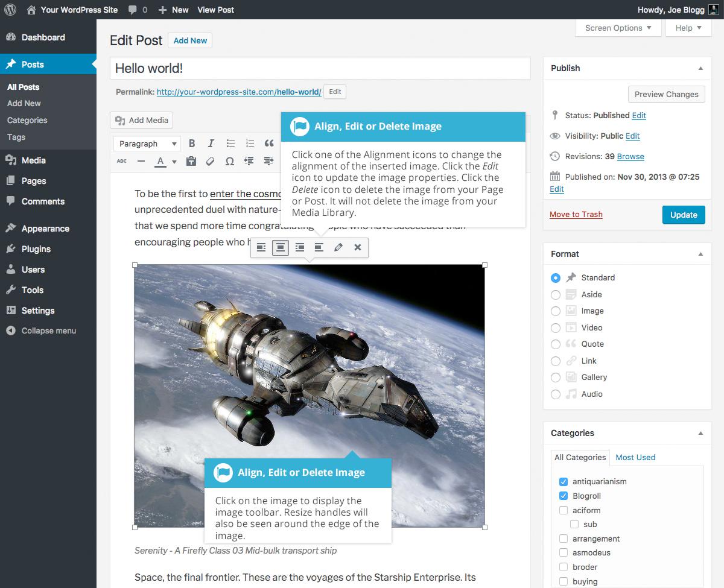Viewport: 724px width, 588px height.
Task: Expand the Help panel
Action: point(688,28)
